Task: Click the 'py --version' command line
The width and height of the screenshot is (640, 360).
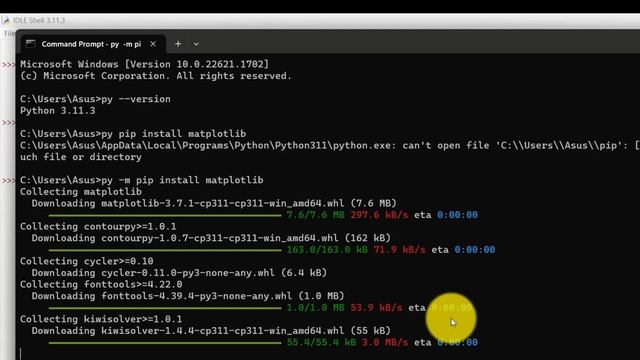Action: click(x=95, y=99)
